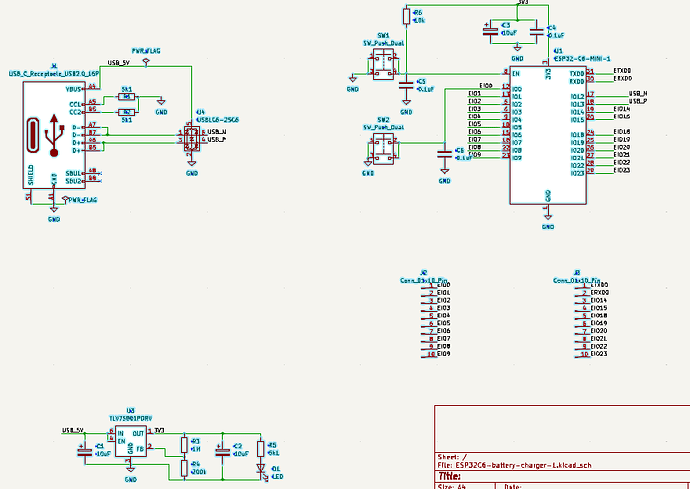Select the C3 10uF polarized capacitor symbol

point(491,32)
